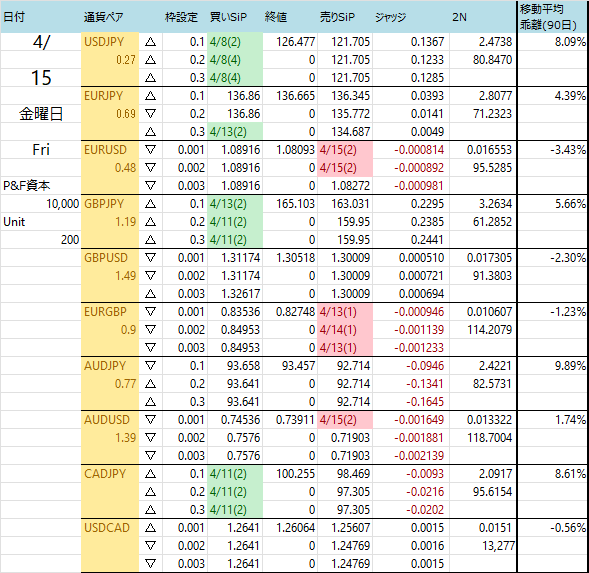Click the up triangle in AUDJPY 0.2 row
Screen dimensions: 589x573
pos(150,384)
